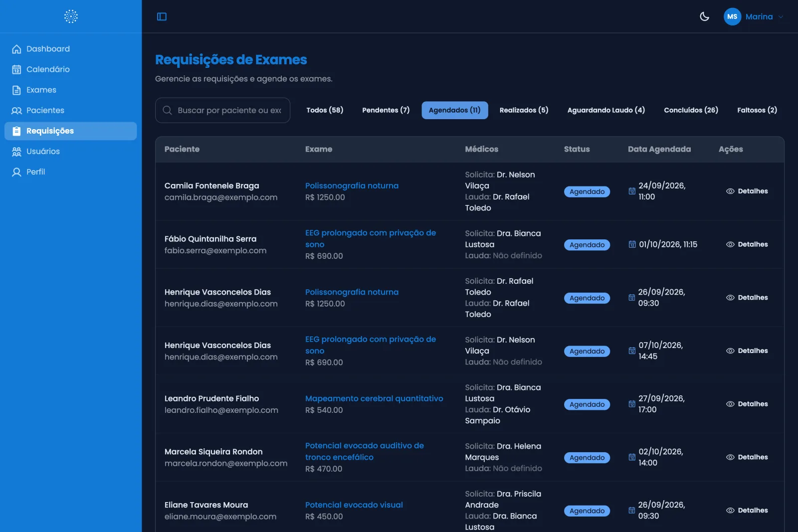The height and width of the screenshot is (532, 798).
Task: Click calendar icon beside 02/10/2026, 14:00
Action: click(632, 457)
